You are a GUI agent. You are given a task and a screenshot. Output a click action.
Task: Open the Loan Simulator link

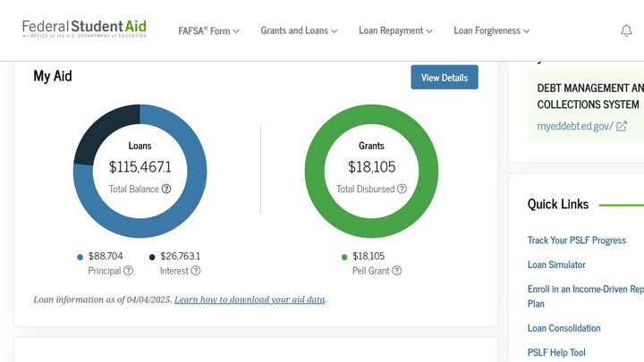[556, 265]
